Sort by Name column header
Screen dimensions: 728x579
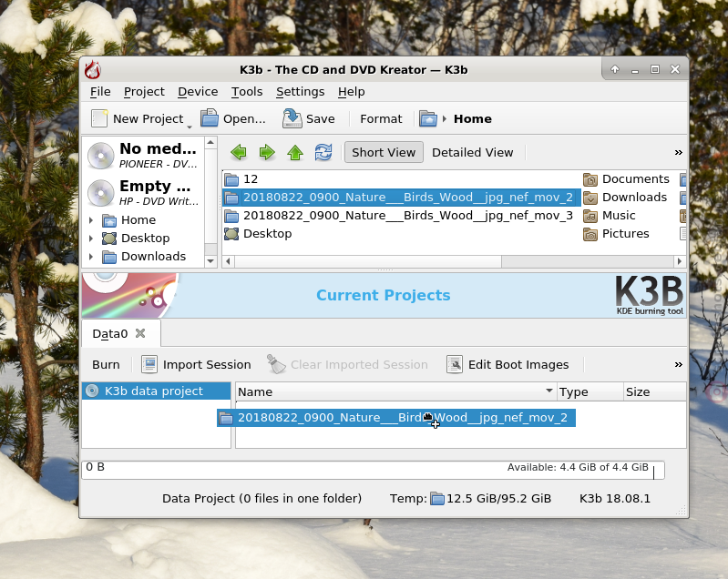pos(396,392)
